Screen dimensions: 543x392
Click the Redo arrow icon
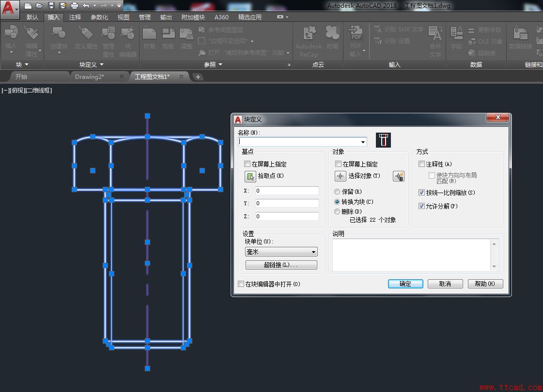[x=104, y=5]
